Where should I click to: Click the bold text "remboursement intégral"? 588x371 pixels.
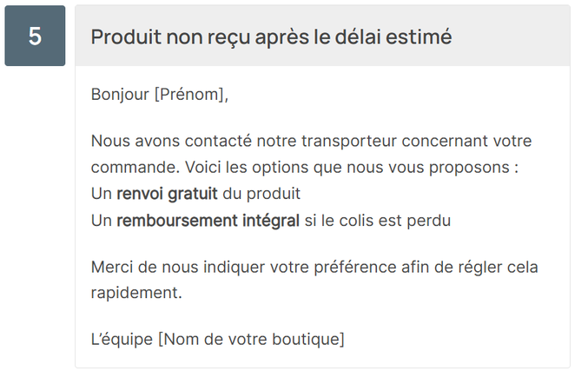click(x=208, y=221)
